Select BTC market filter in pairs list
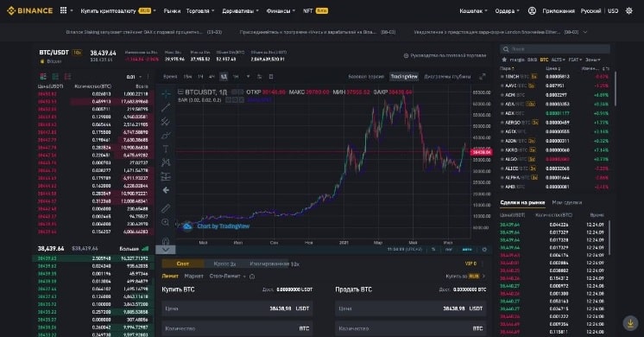 pos(544,60)
